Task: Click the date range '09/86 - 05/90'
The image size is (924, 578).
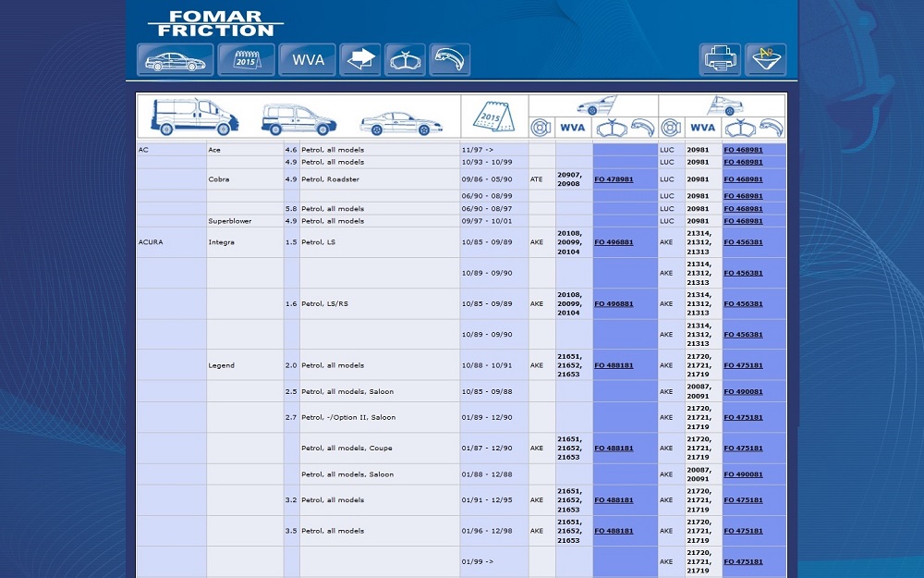Action: tap(487, 179)
